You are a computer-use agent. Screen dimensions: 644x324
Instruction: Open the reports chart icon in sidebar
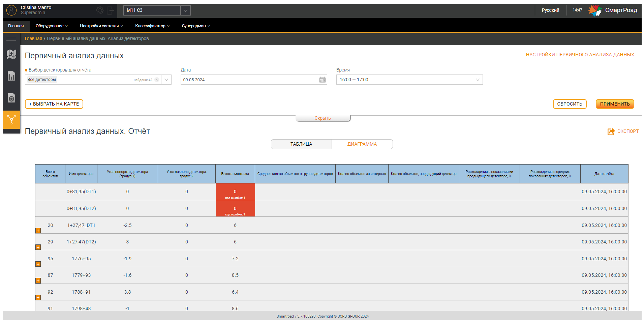[x=11, y=76]
